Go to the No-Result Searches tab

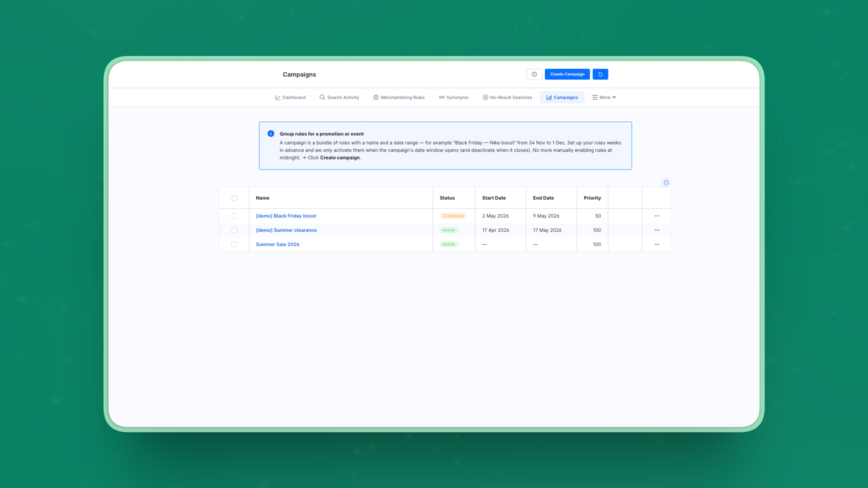click(507, 97)
